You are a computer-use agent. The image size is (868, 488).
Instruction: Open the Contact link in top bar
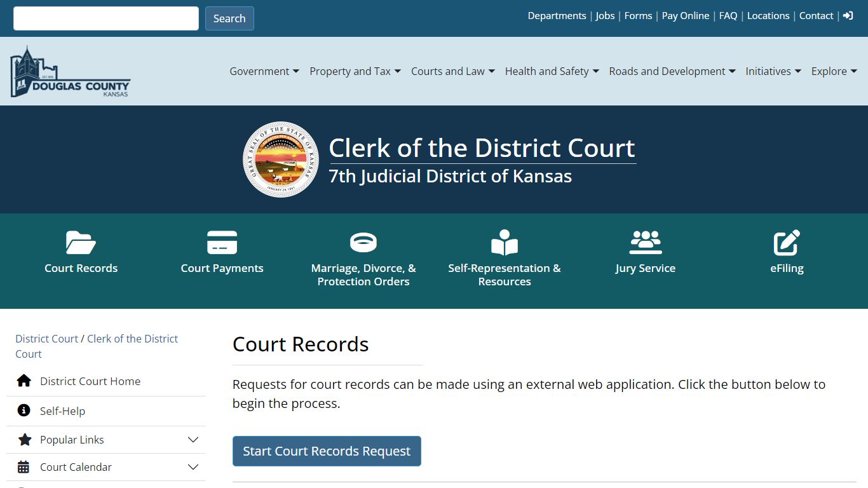point(816,16)
